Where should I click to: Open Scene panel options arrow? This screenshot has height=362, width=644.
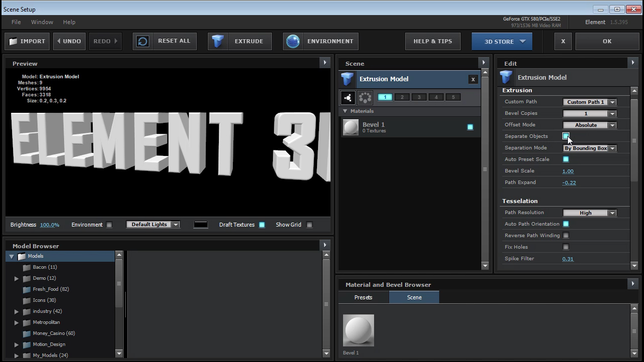tap(483, 63)
